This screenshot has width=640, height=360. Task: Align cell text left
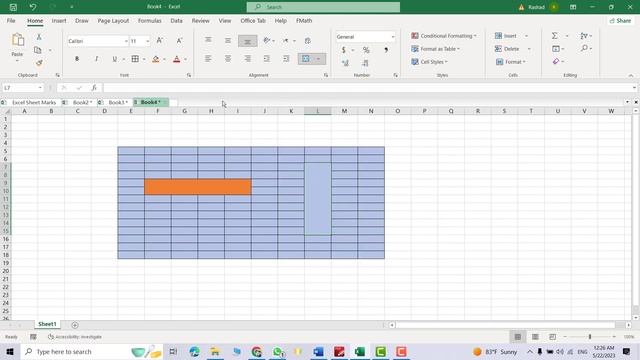[208, 59]
